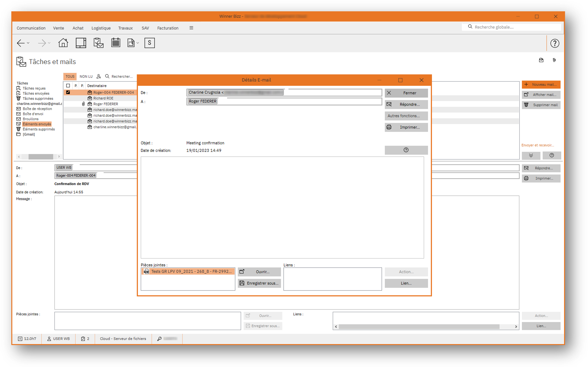Open the calendar icon in the toolbar

click(116, 43)
